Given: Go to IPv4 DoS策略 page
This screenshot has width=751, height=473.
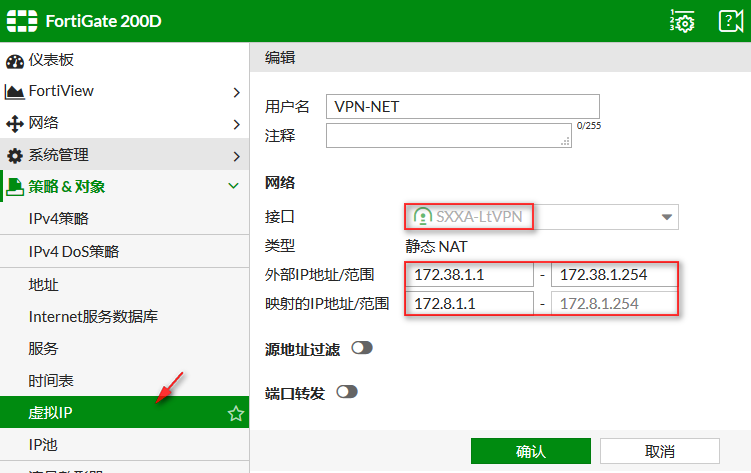Looking at the screenshot, I should [x=125, y=251].
